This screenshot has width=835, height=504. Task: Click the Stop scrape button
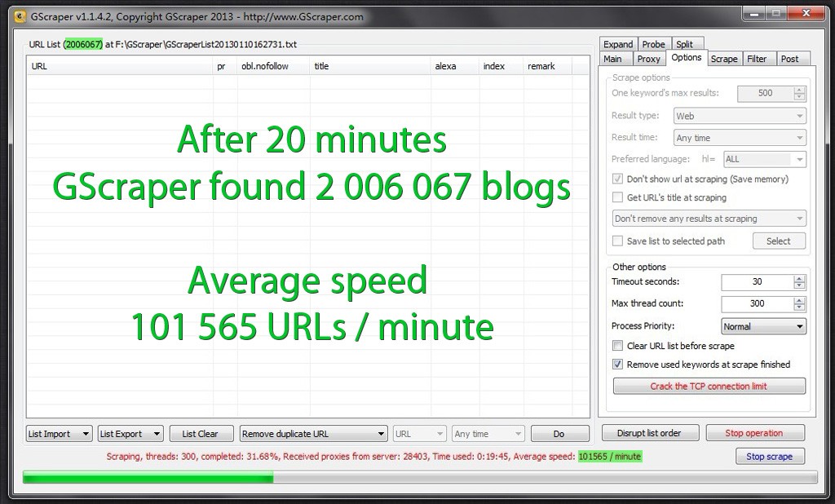(770, 457)
